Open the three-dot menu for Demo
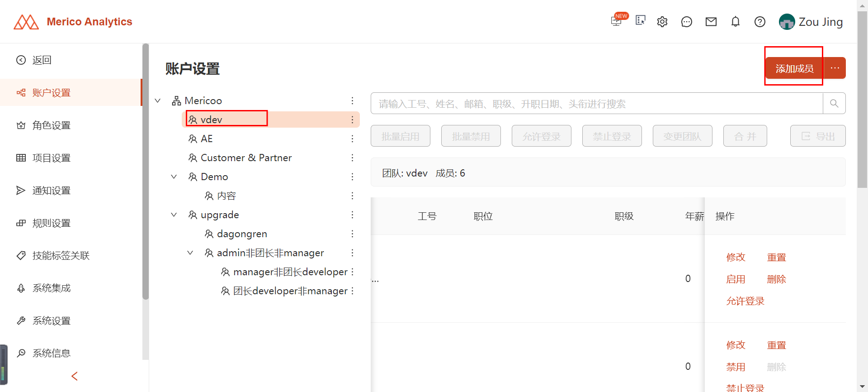 [352, 177]
